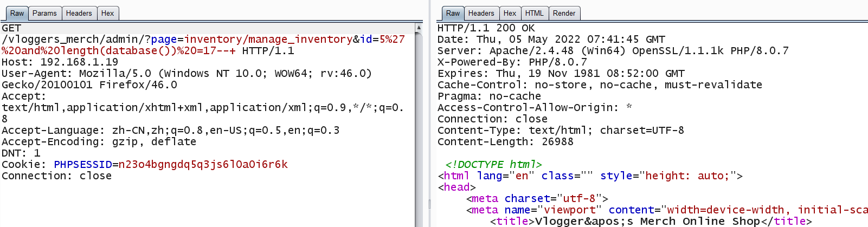The height and width of the screenshot is (227, 868).
Task: Open the request Hex tab beside Params
Action: point(108,13)
